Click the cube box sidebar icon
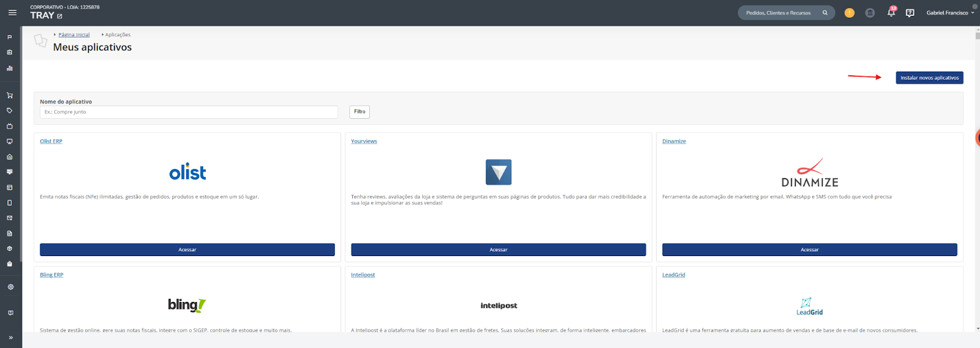 click(9, 249)
